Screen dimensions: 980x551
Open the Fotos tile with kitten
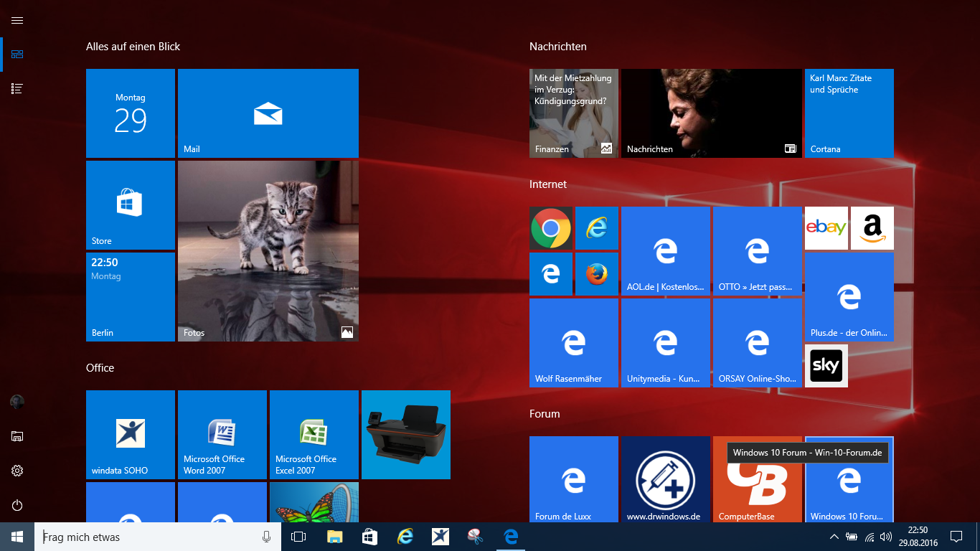click(268, 251)
